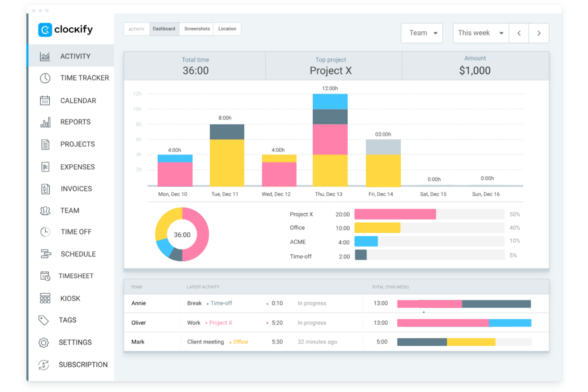Switch to the Dashboard tab
This screenshot has height=392, width=588.
(x=164, y=29)
